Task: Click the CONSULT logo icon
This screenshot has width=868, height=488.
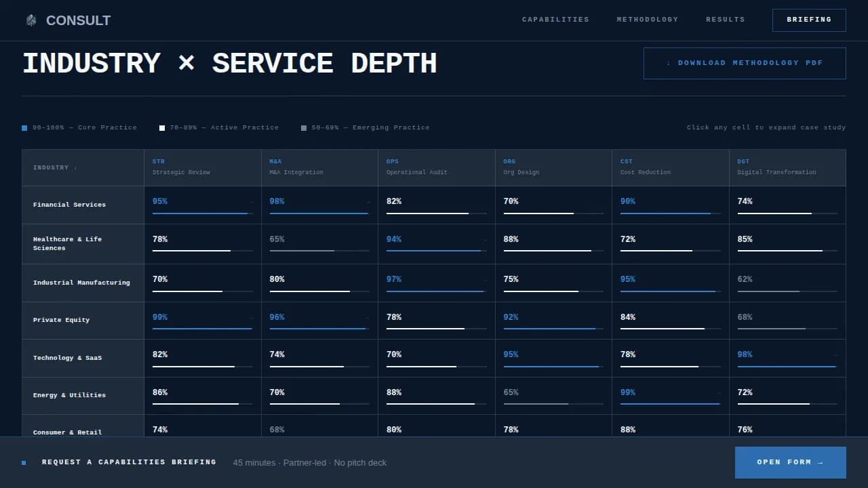Action: point(31,20)
